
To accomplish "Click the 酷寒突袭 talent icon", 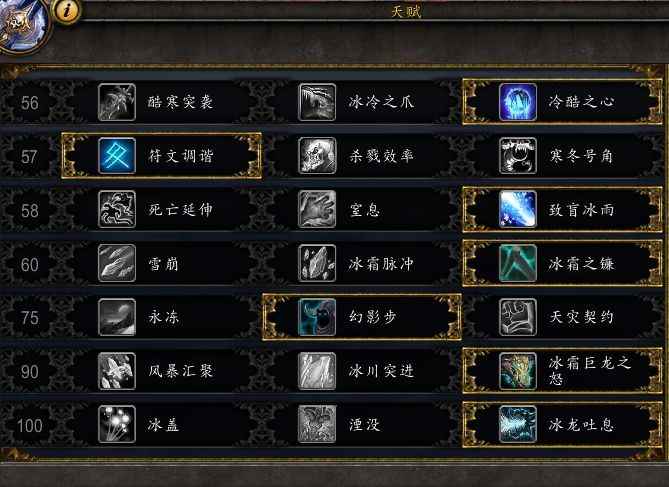I will tap(117, 102).
